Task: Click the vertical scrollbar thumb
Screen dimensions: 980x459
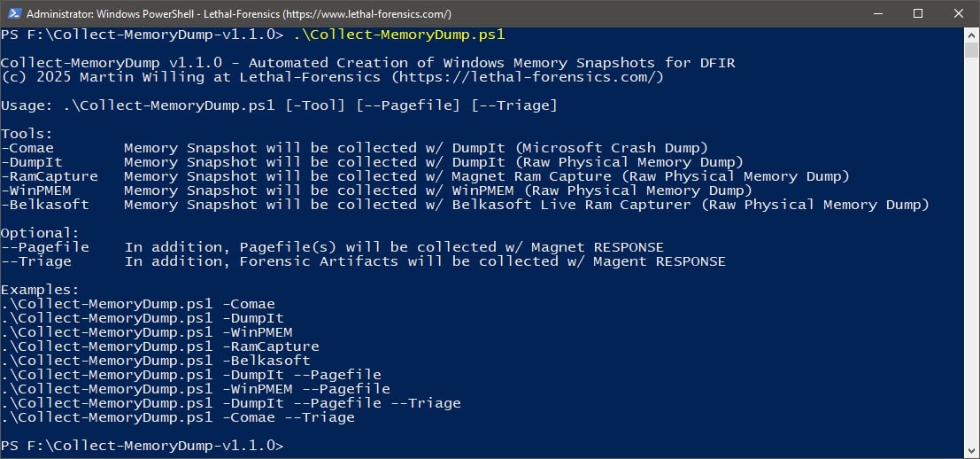Action: [970, 50]
